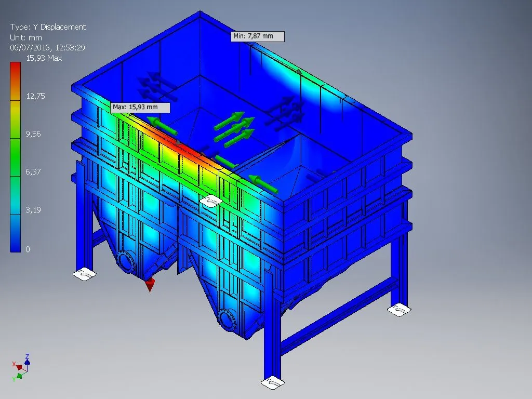
Task: Click the date stamp 06/07/2016, 12:53:29
Action: point(47,47)
